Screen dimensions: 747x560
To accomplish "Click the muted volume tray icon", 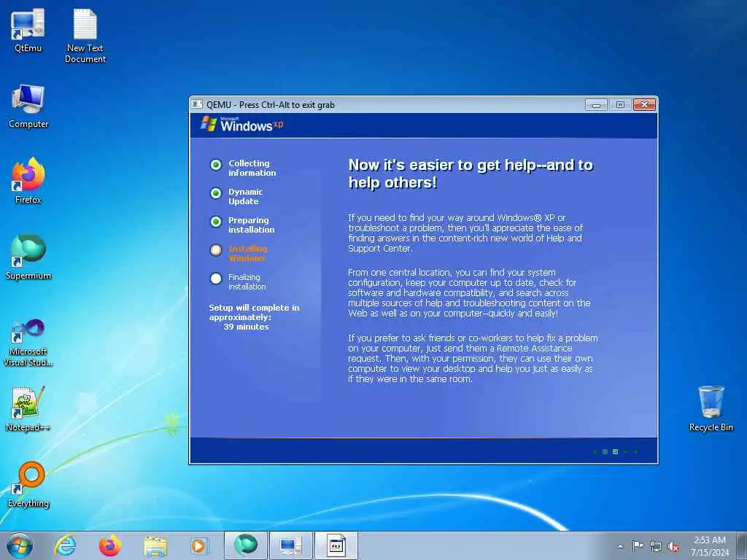I will click(x=673, y=546).
